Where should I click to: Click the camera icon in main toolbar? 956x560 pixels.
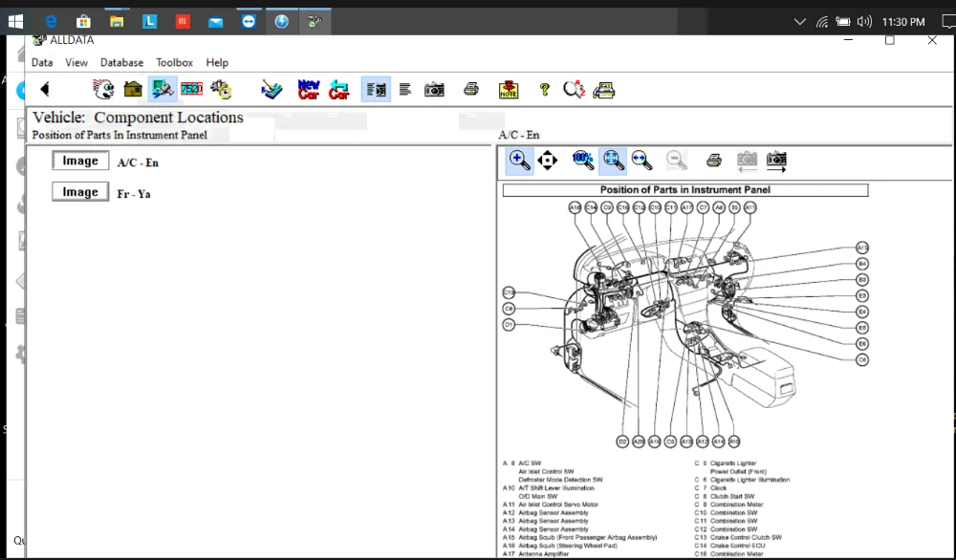pyautogui.click(x=434, y=90)
